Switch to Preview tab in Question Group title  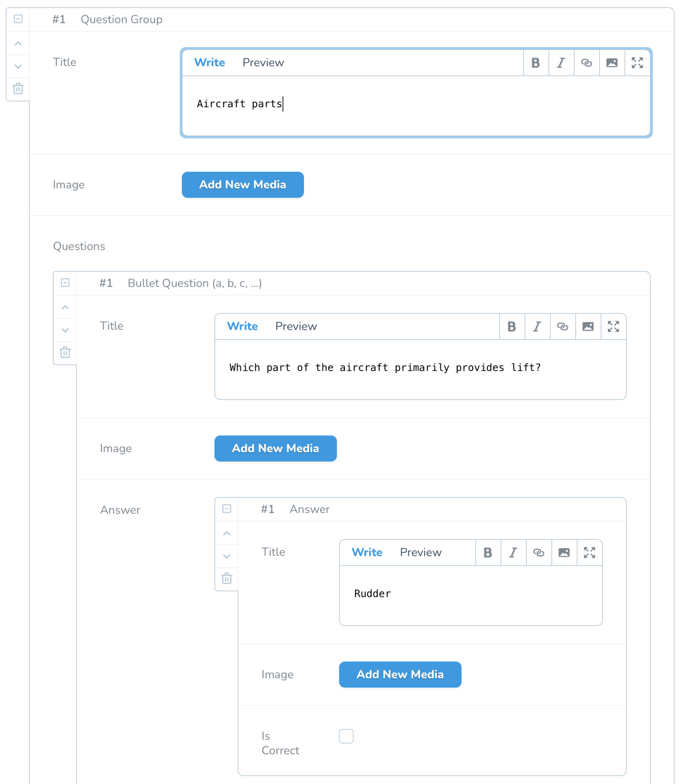(263, 63)
